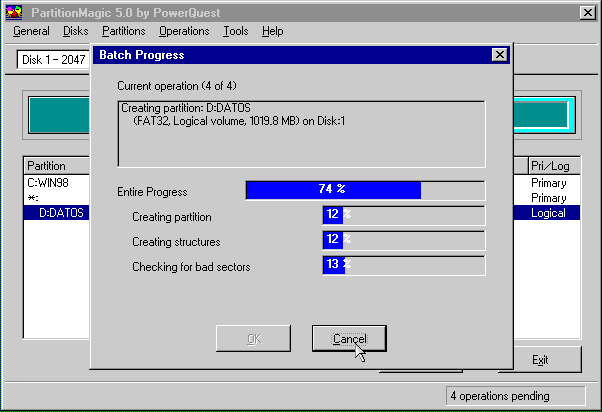This screenshot has height=412, width=602.
Task: Click the Pri/Log column header
Action: pyautogui.click(x=554, y=166)
